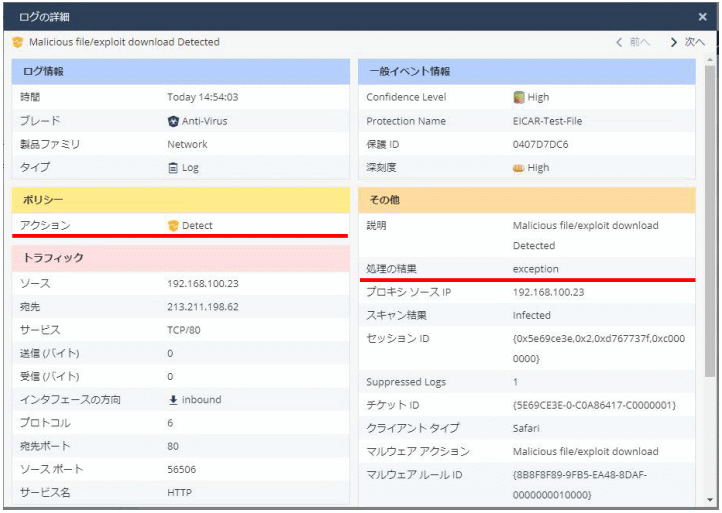Click the severity High icon
The image size is (722, 513).
point(519,168)
